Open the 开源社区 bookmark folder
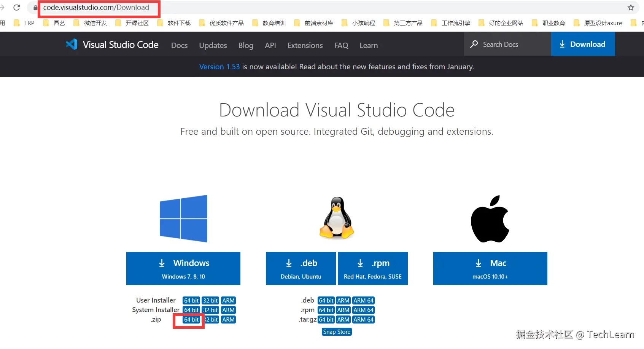Image resolution: width=644 pixels, height=349 pixels. (132, 23)
